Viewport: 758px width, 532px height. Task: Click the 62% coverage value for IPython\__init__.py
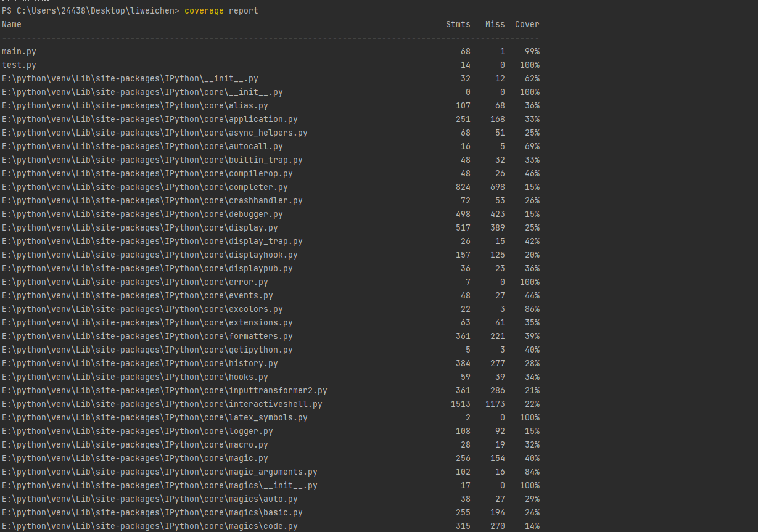click(532, 79)
